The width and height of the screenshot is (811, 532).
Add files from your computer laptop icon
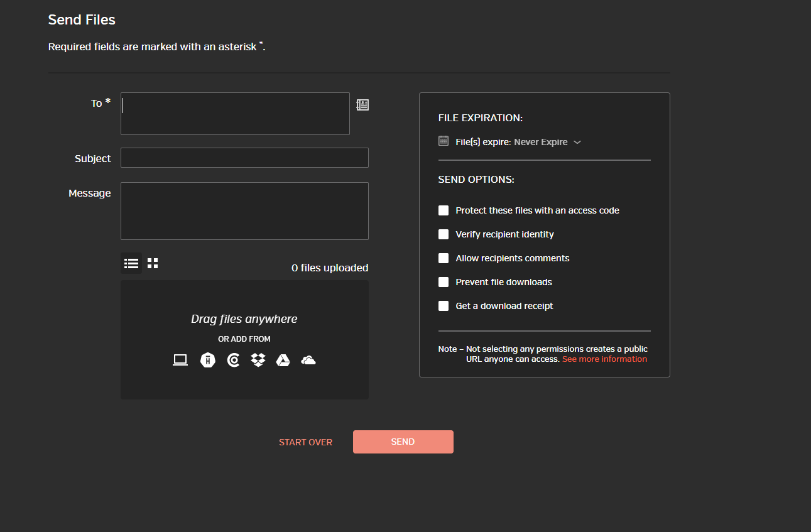click(180, 360)
